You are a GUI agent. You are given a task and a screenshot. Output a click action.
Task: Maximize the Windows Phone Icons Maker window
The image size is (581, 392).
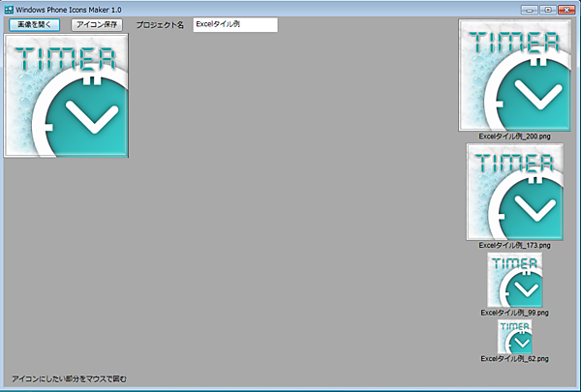[548, 10]
